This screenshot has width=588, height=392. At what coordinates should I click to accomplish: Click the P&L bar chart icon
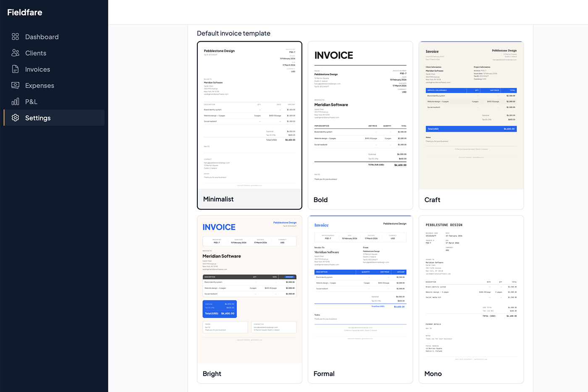tap(16, 102)
